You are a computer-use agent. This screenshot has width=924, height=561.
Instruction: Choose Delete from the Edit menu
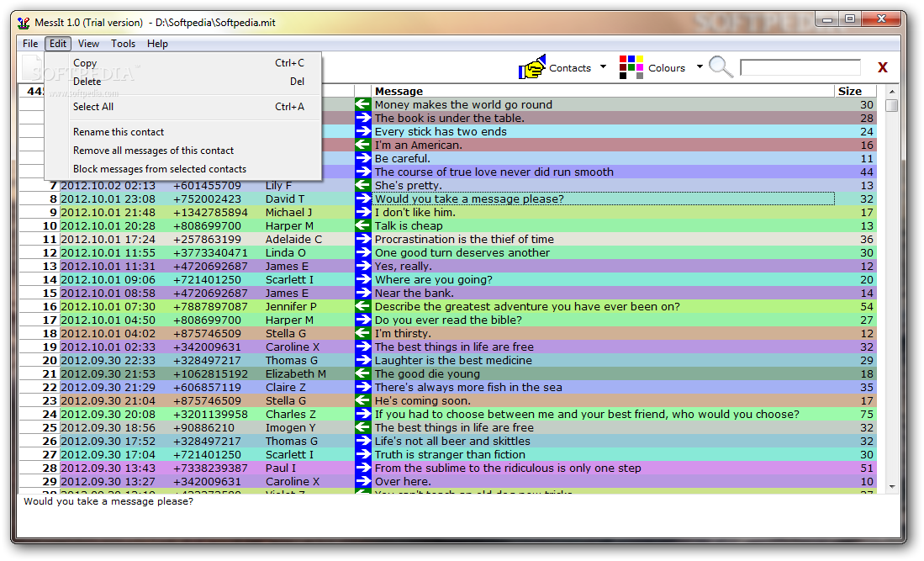[x=182, y=82]
